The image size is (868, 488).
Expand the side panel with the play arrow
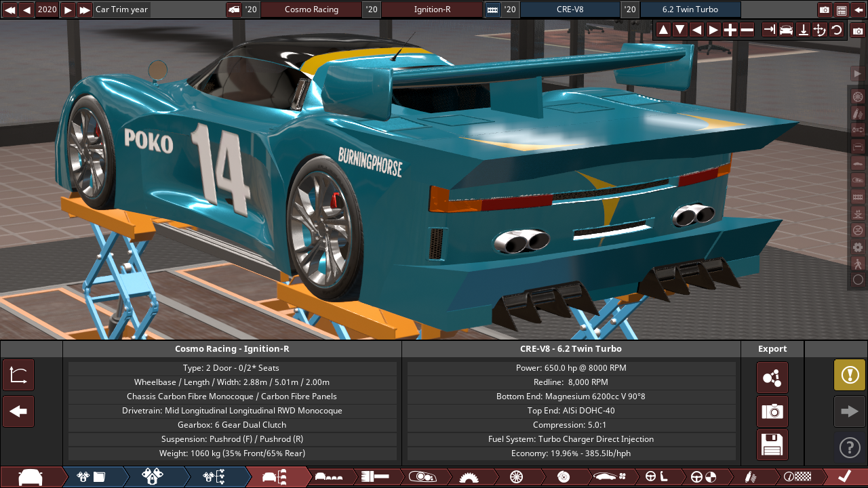857,74
